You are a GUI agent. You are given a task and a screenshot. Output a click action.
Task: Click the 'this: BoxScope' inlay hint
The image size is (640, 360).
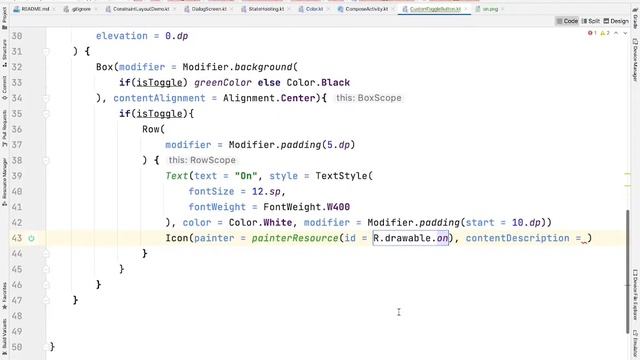coord(369,98)
